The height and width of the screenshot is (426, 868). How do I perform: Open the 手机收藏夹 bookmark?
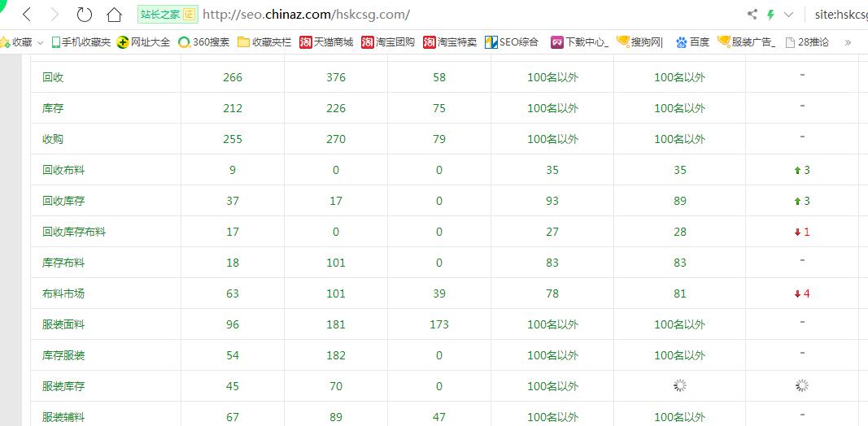pyautogui.click(x=81, y=42)
